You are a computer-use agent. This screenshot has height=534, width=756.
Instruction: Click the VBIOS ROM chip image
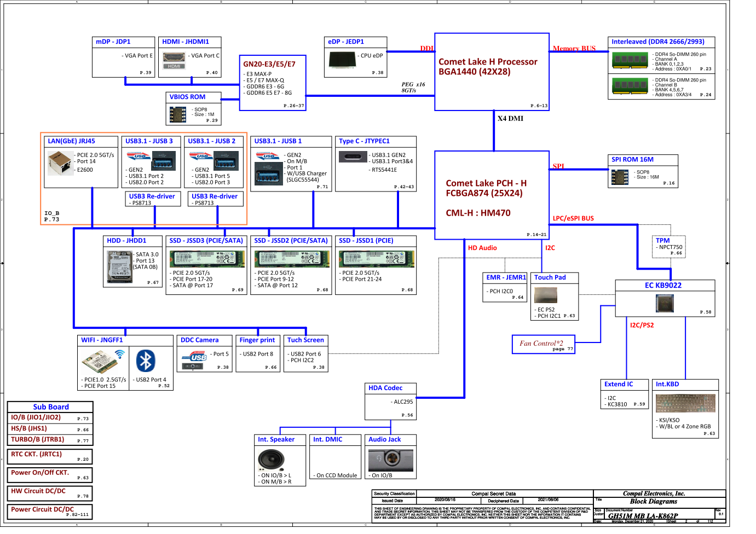tap(178, 114)
